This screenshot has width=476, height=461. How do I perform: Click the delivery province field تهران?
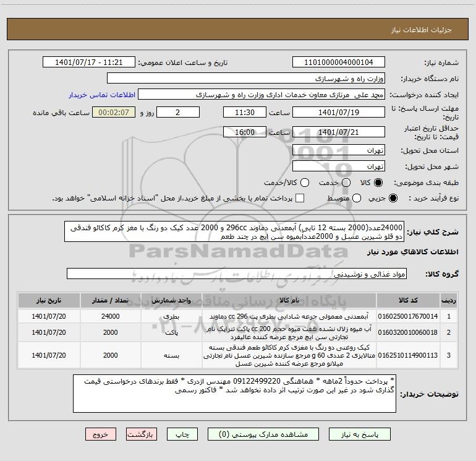click(339, 150)
